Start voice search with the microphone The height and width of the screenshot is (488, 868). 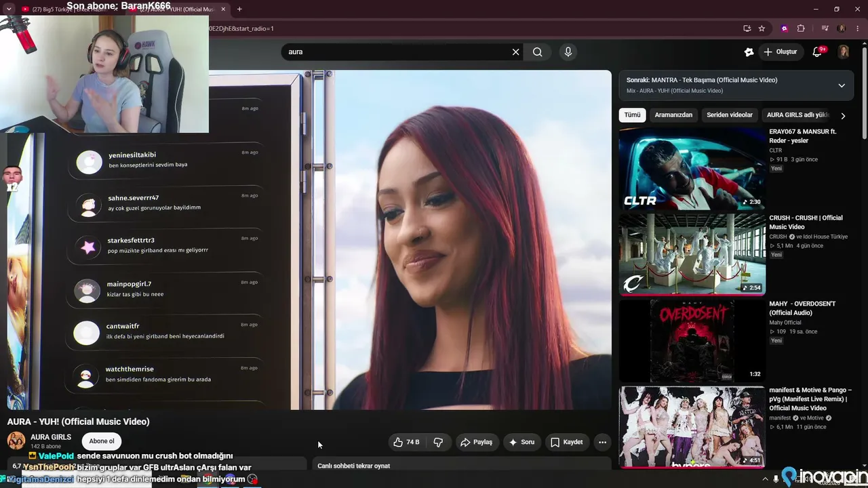coord(568,52)
